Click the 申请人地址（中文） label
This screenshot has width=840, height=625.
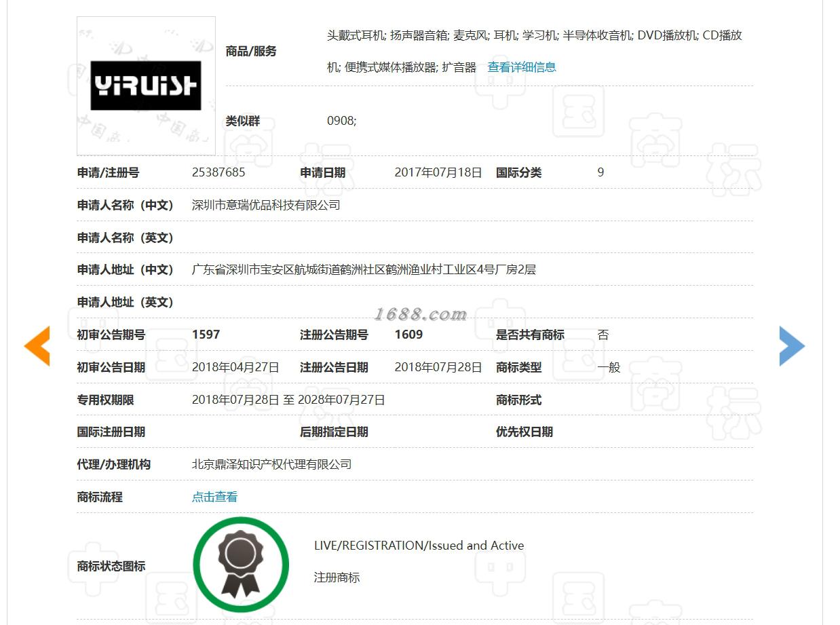(125, 269)
